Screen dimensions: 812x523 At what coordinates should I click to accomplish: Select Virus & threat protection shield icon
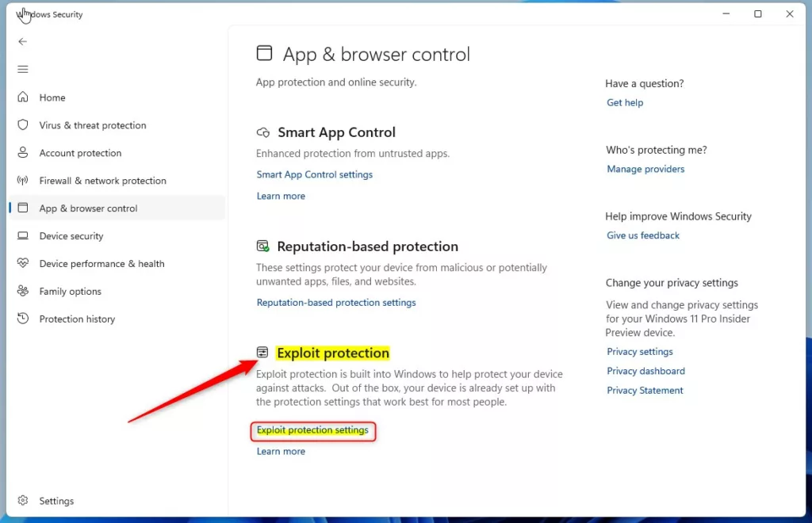(x=23, y=124)
